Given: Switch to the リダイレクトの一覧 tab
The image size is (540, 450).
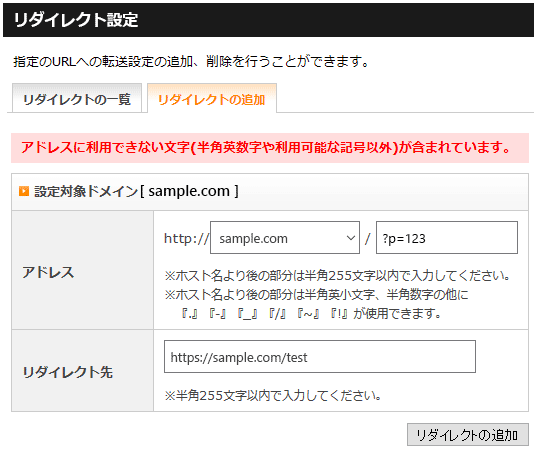Looking at the screenshot, I should 77,99.
